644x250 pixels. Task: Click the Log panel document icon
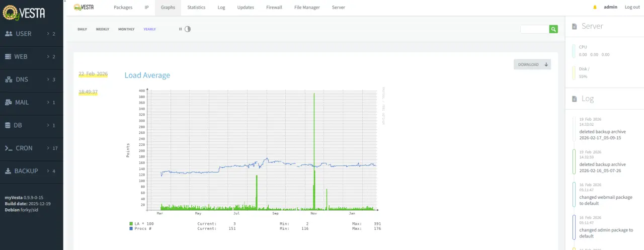coord(575,99)
